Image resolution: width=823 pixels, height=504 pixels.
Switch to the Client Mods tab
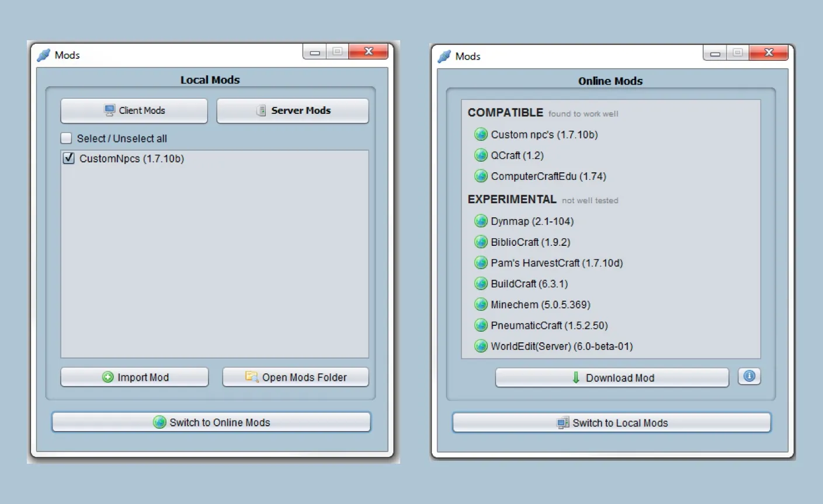tap(134, 110)
